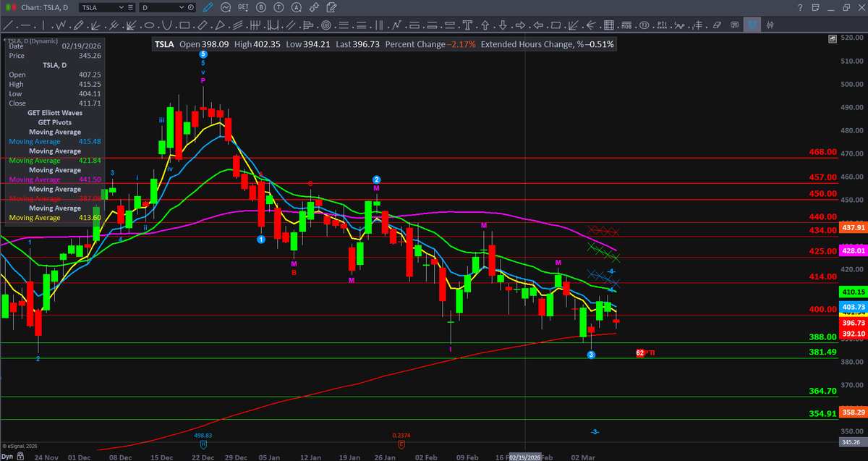868x461 pixels.
Task: Click the Dyn time template label
Action: tap(7, 456)
